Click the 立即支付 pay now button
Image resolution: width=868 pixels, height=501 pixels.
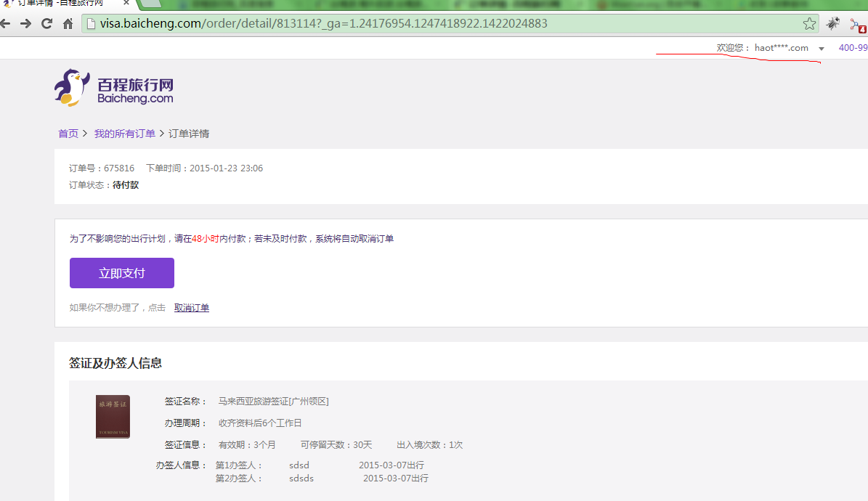(x=122, y=273)
